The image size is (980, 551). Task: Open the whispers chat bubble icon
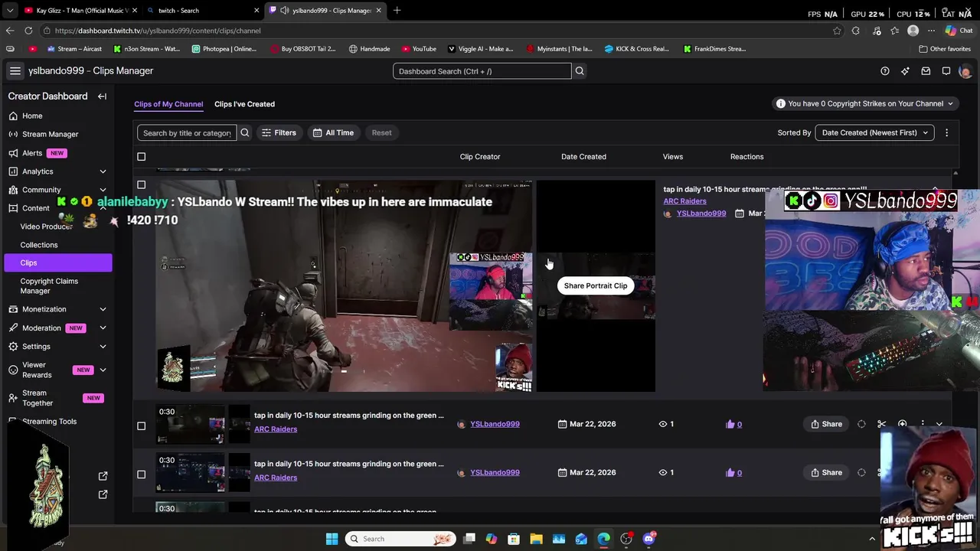946,71
